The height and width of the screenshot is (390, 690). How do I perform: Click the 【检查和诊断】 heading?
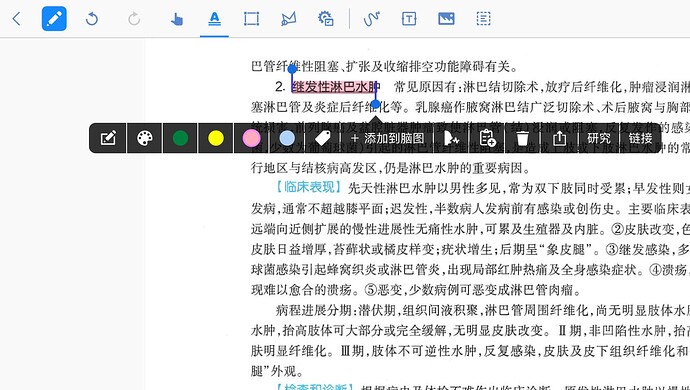tap(315, 386)
